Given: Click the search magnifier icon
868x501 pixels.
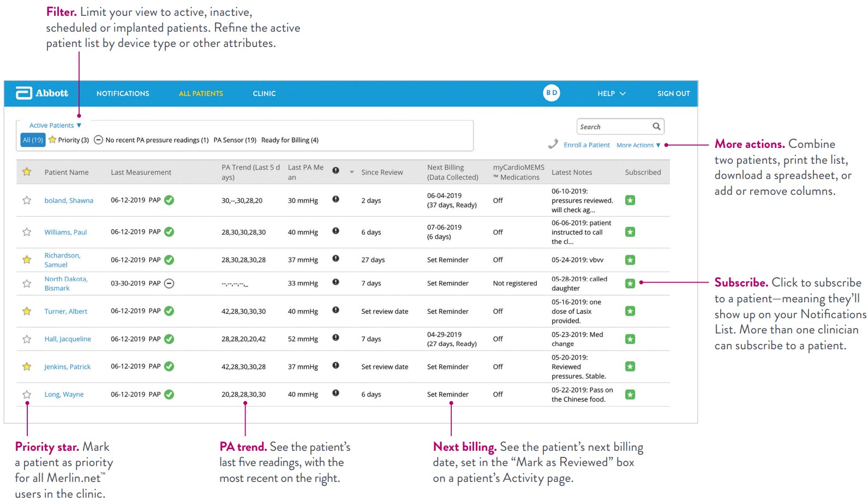Looking at the screenshot, I should (656, 127).
